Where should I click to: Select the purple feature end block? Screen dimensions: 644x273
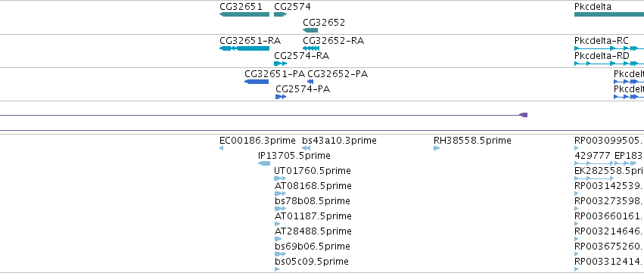tap(523, 115)
